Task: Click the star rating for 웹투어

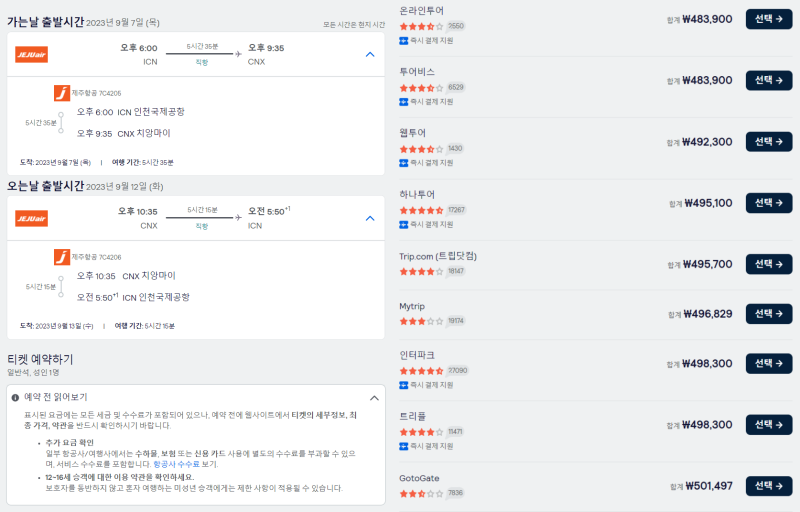Action: tap(421, 149)
